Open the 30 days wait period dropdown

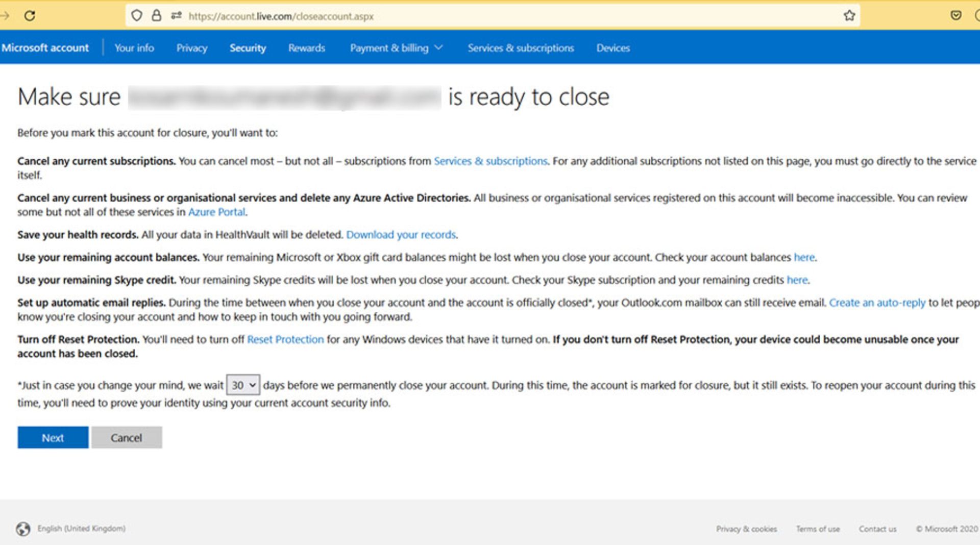[243, 385]
